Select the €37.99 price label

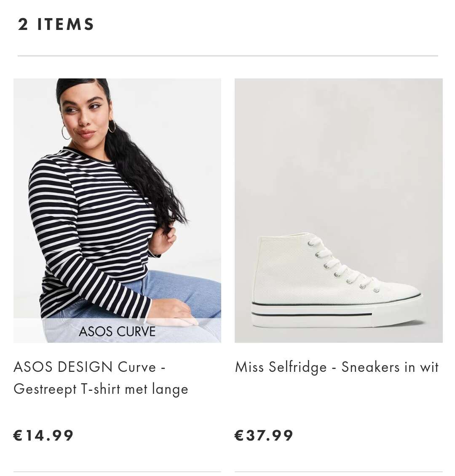[264, 436]
